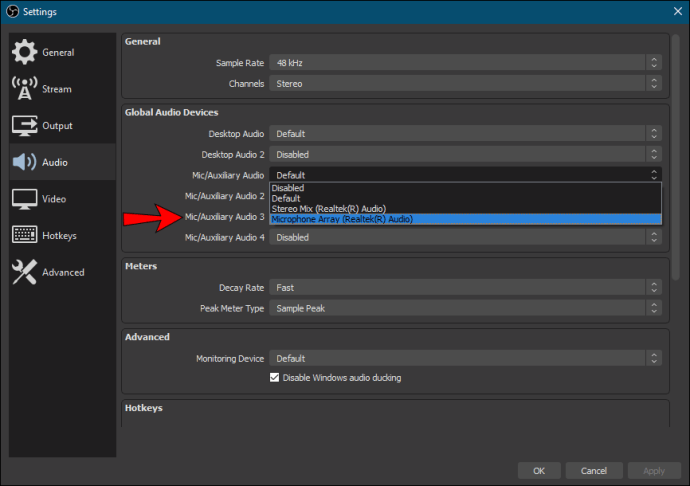Click the Meters section heading
Image resolution: width=690 pixels, height=486 pixels.
tap(141, 266)
